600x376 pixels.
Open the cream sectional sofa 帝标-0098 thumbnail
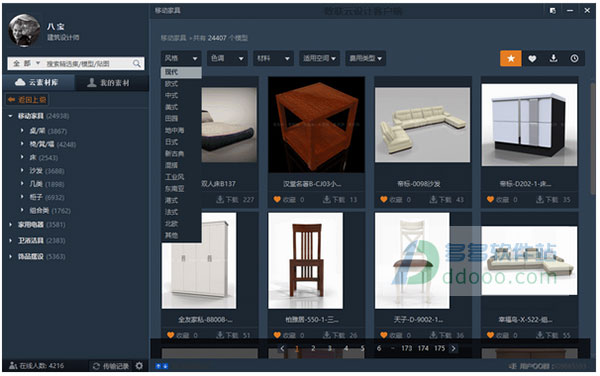click(422, 125)
